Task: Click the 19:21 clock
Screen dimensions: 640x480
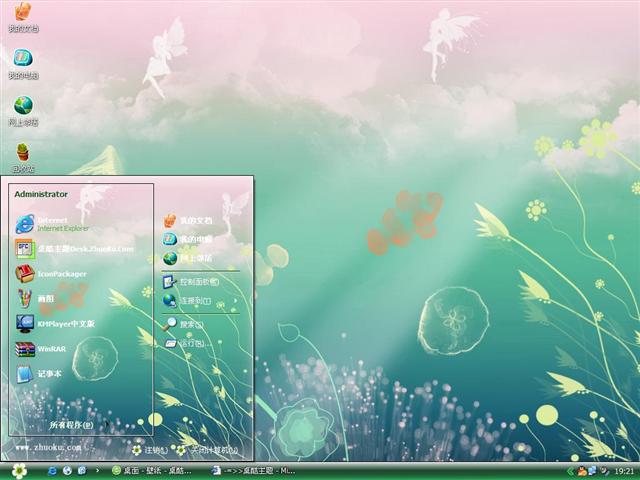Action: pyautogui.click(x=624, y=471)
